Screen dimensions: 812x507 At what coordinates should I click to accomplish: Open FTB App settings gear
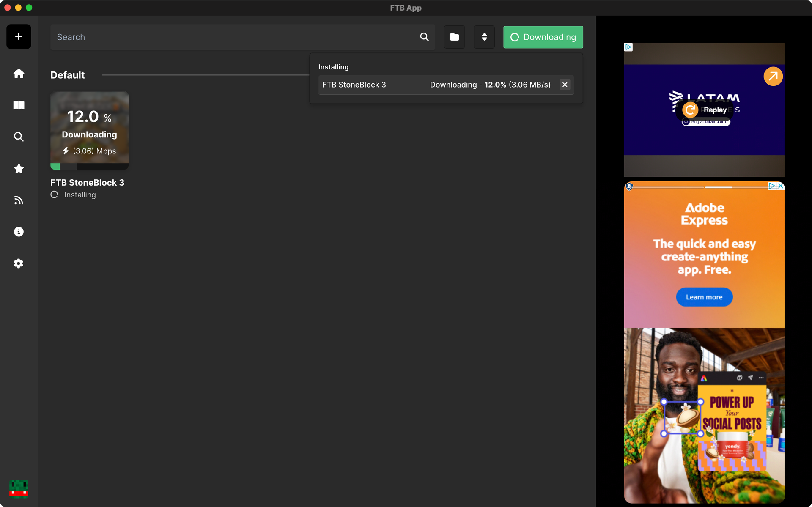(x=19, y=263)
